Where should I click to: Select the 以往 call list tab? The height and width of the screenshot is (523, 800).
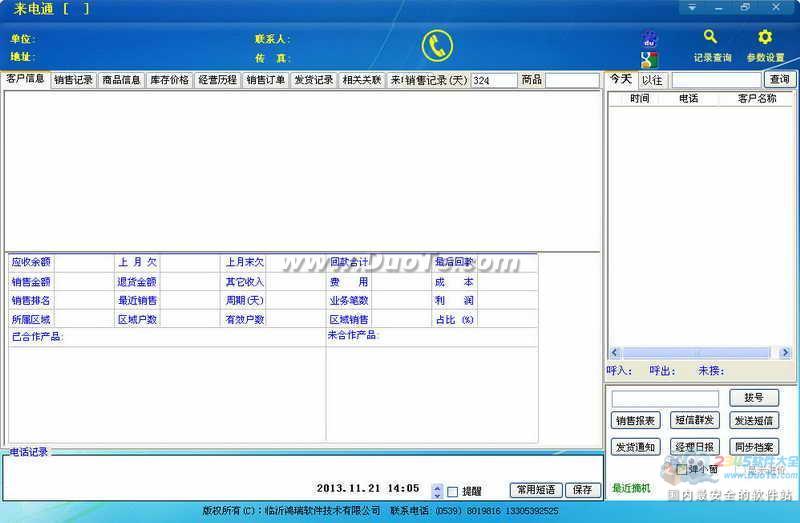[653, 80]
